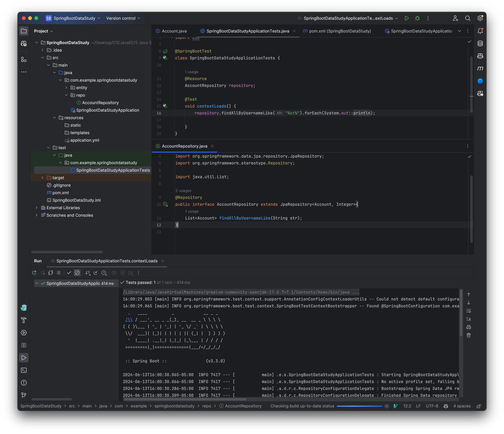Click the UTF-8 encoding indicator
The height and width of the screenshot is (434, 504).
pyautogui.click(x=432, y=406)
